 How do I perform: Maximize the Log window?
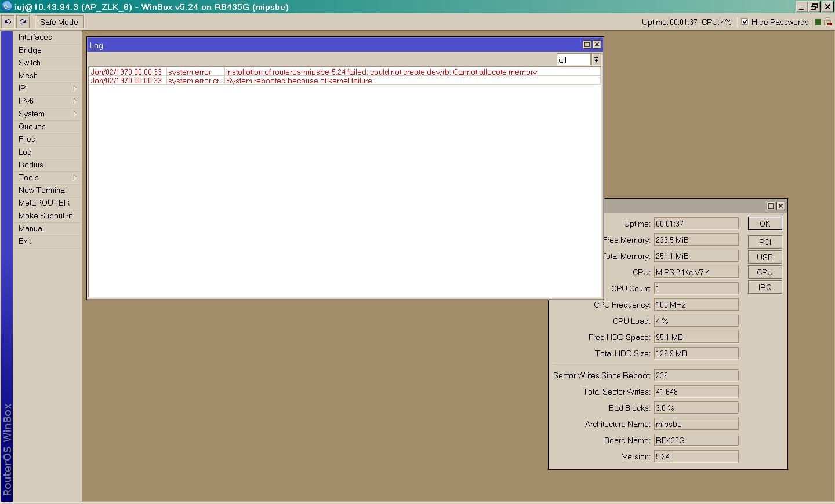point(587,45)
